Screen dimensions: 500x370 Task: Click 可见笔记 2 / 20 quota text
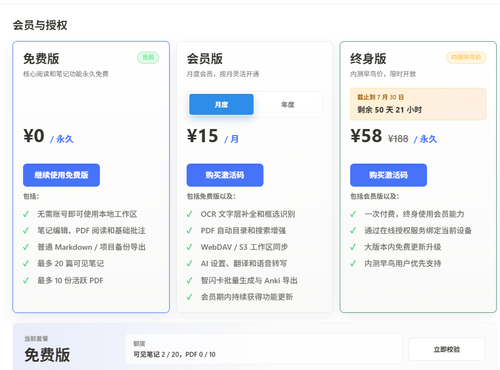156,354
